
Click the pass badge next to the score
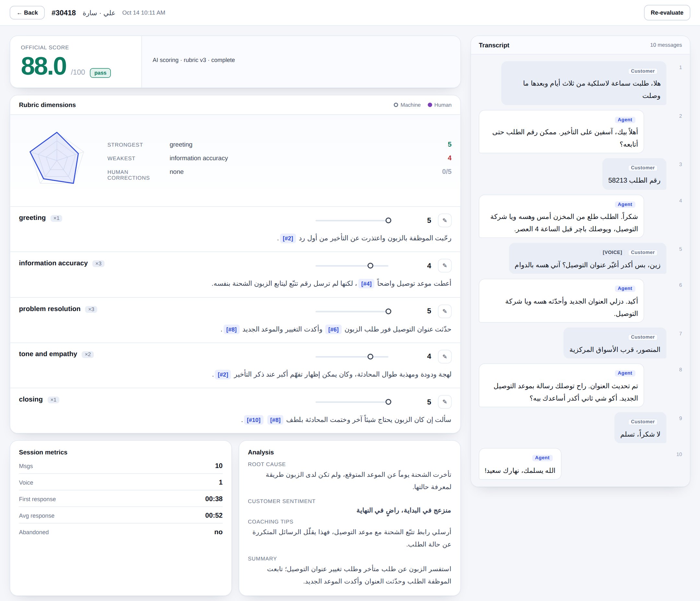(x=100, y=73)
